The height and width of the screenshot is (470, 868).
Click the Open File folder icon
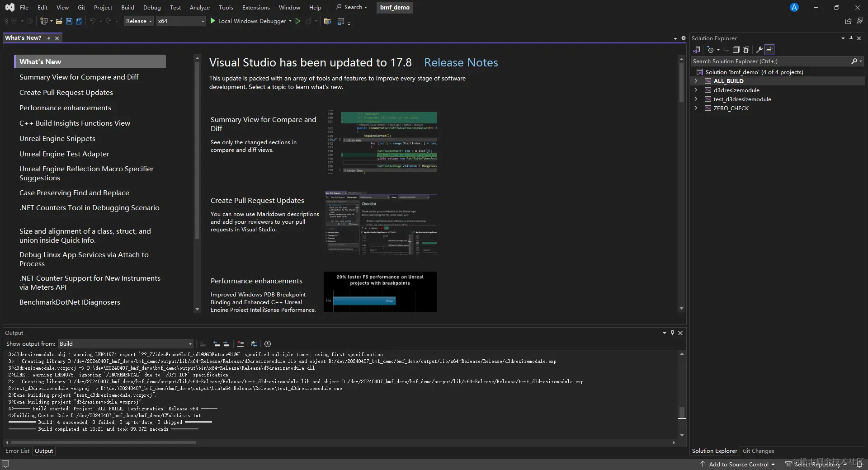tap(59, 21)
